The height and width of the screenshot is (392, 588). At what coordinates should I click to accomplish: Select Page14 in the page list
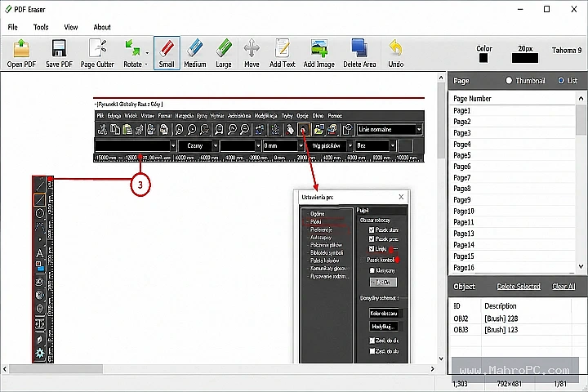[x=512, y=244]
